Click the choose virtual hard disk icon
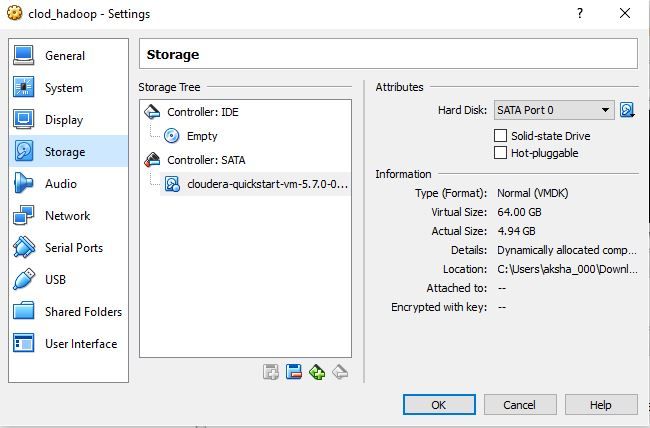 point(627,110)
